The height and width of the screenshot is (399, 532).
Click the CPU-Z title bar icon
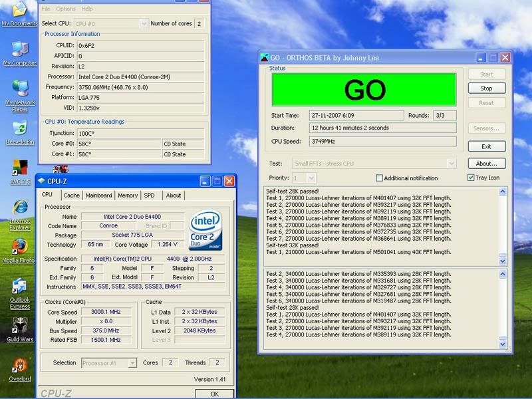[41, 181]
